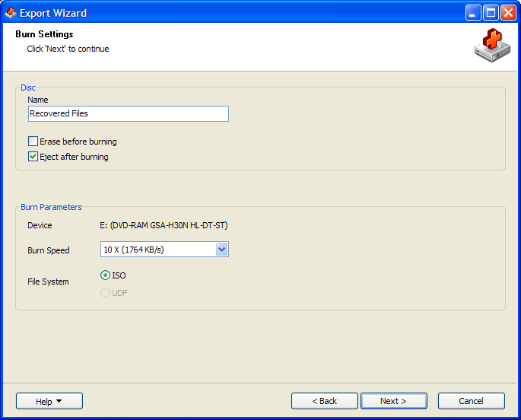Click the disc Name text field
The height and width of the screenshot is (420, 521).
(x=129, y=113)
